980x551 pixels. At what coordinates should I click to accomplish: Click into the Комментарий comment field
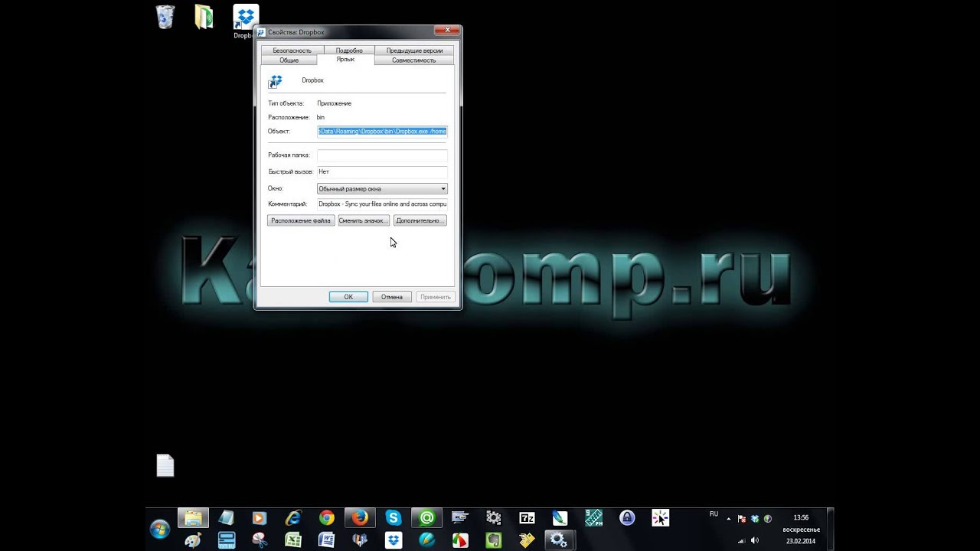pos(382,204)
